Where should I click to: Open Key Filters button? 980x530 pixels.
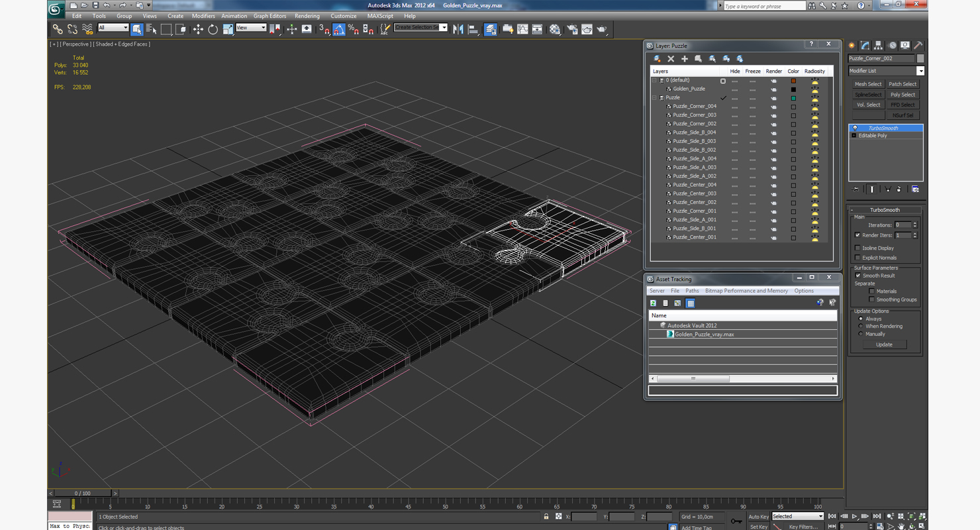pyautogui.click(x=803, y=527)
